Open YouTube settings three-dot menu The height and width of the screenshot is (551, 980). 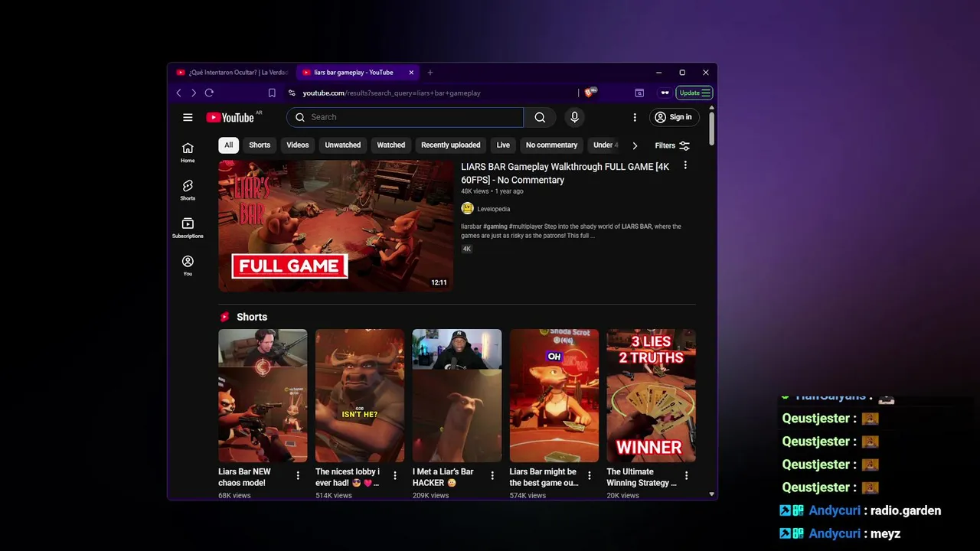point(634,117)
